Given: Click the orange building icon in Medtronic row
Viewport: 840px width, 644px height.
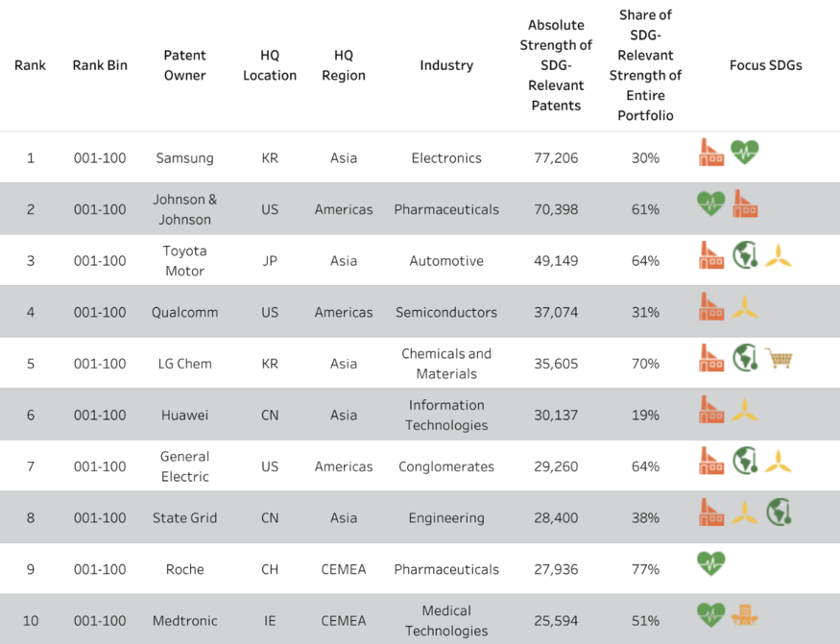Looking at the screenshot, I should tap(745, 615).
